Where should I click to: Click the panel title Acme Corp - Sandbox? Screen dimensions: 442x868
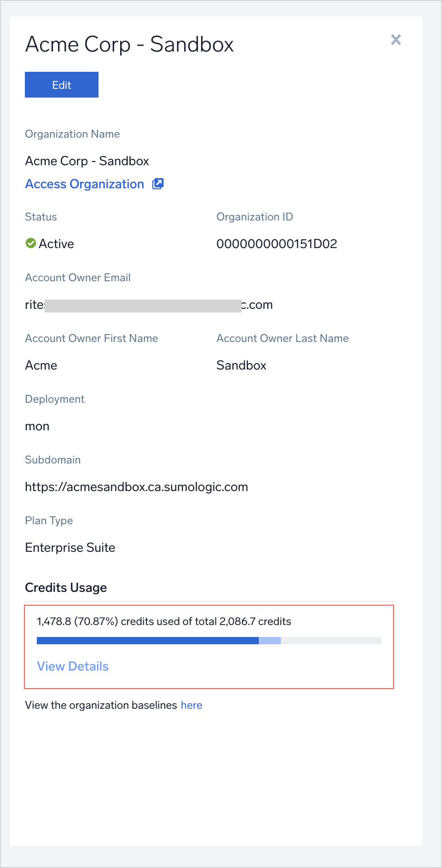(129, 45)
